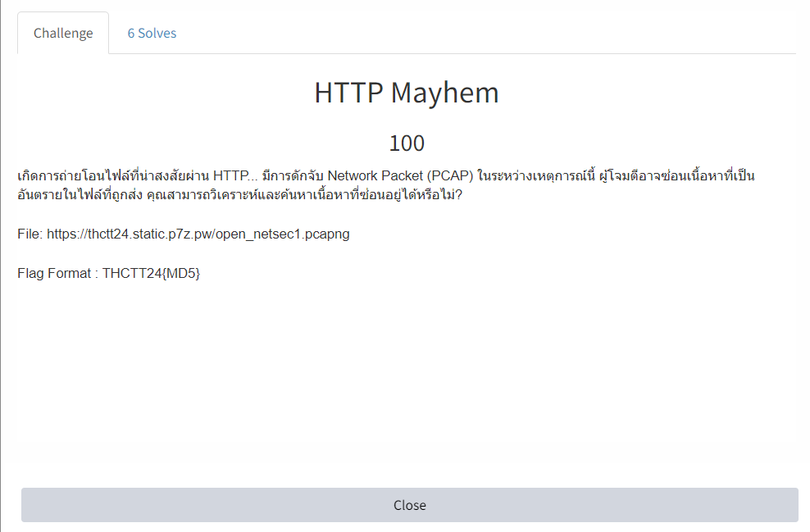
Task: Click the Network Packet phrase in description
Action: 375,175
